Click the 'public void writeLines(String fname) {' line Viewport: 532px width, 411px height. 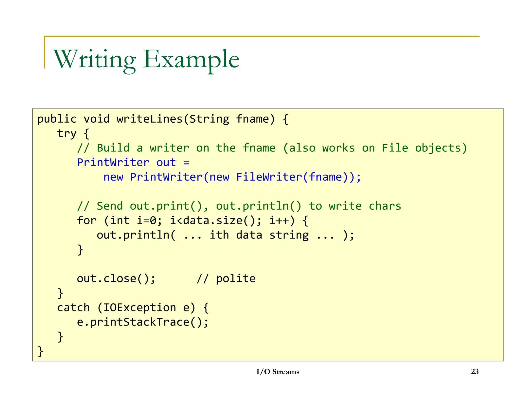163,119
